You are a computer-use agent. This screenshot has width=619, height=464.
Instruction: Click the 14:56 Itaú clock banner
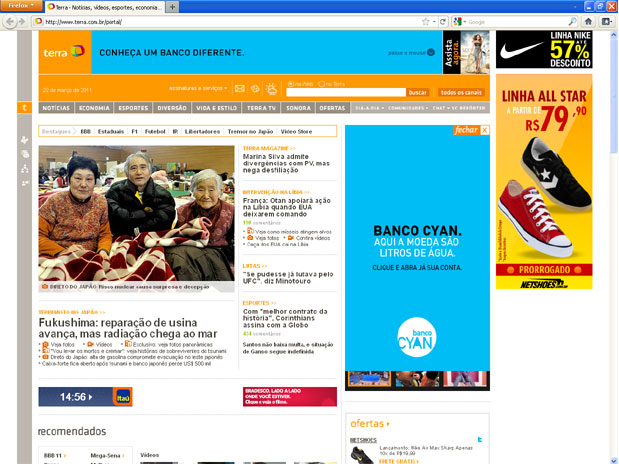coord(85,397)
